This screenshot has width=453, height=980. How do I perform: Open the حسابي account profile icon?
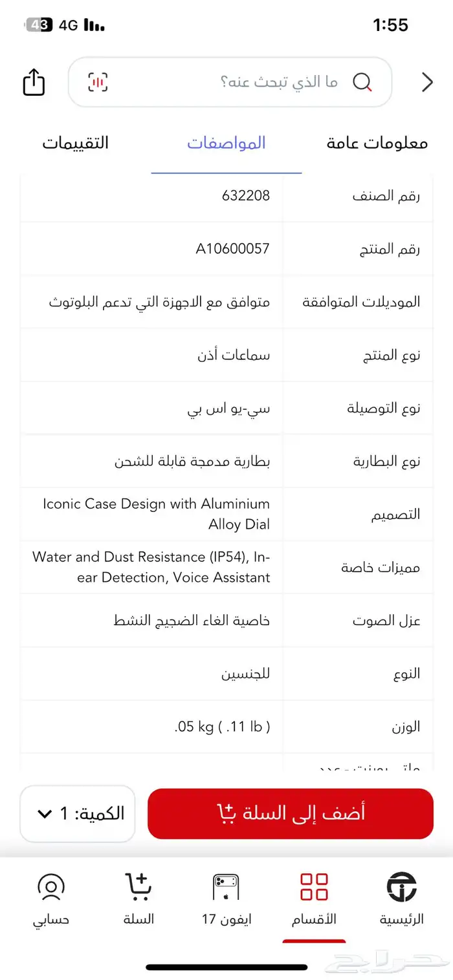[x=51, y=887]
